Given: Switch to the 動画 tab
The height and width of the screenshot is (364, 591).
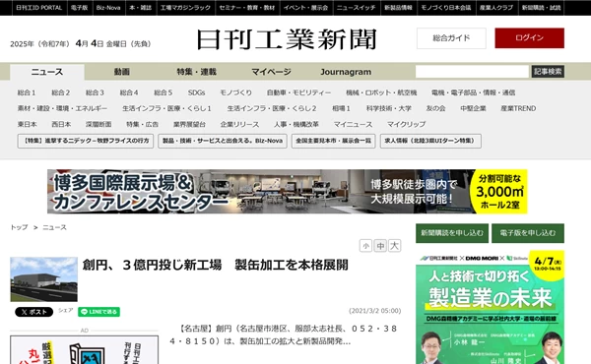Looking at the screenshot, I should pyautogui.click(x=122, y=72).
